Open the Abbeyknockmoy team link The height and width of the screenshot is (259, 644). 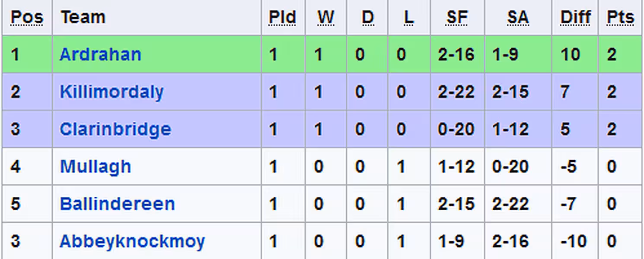click(x=132, y=241)
